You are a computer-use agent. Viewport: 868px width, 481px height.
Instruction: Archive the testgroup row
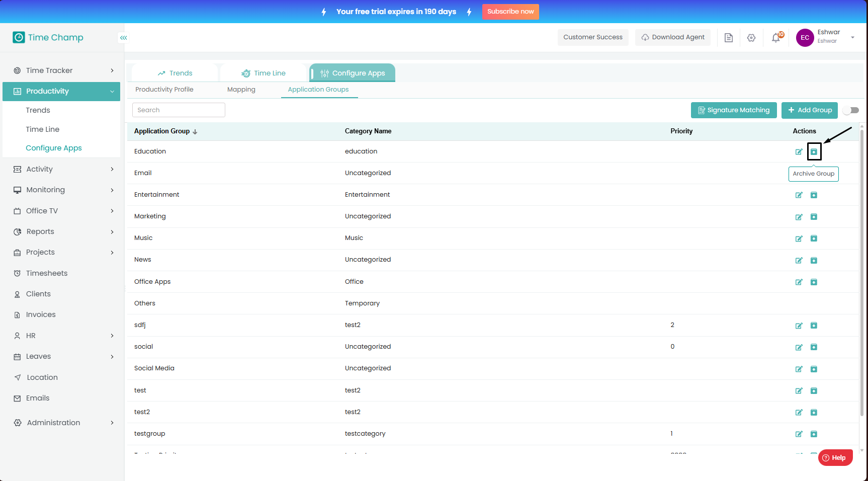coord(814,434)
